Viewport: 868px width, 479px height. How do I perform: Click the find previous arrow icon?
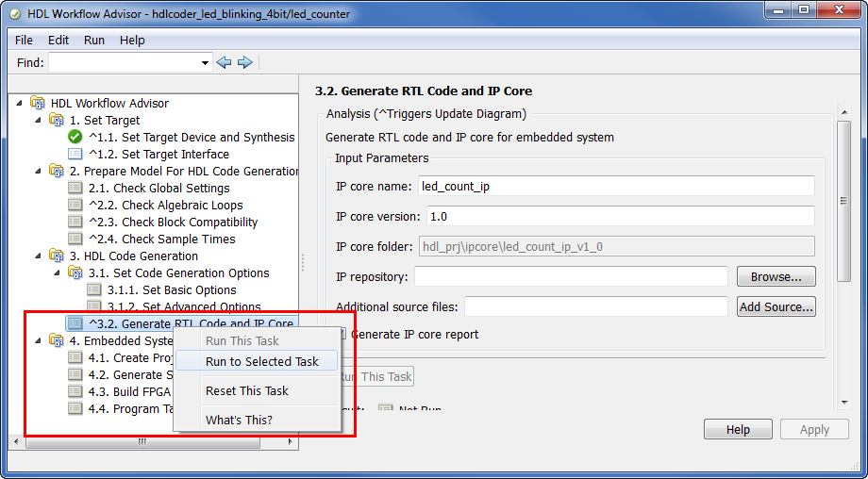[224, 62]
